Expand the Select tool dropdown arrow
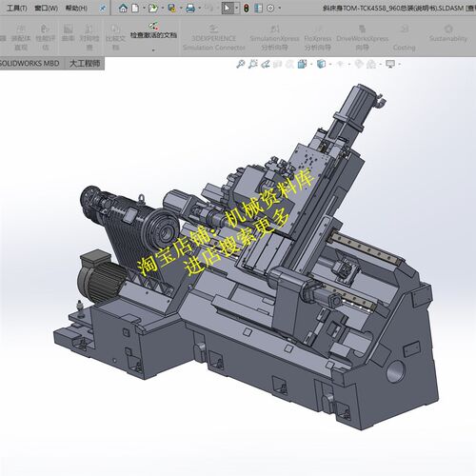The height and width of the screenshot is (476, 476). (x=237, y=9)
